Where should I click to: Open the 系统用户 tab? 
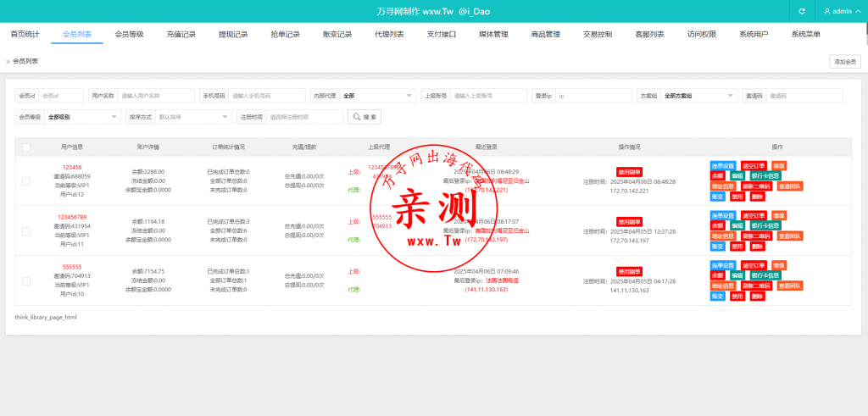(x=754, y=34)
